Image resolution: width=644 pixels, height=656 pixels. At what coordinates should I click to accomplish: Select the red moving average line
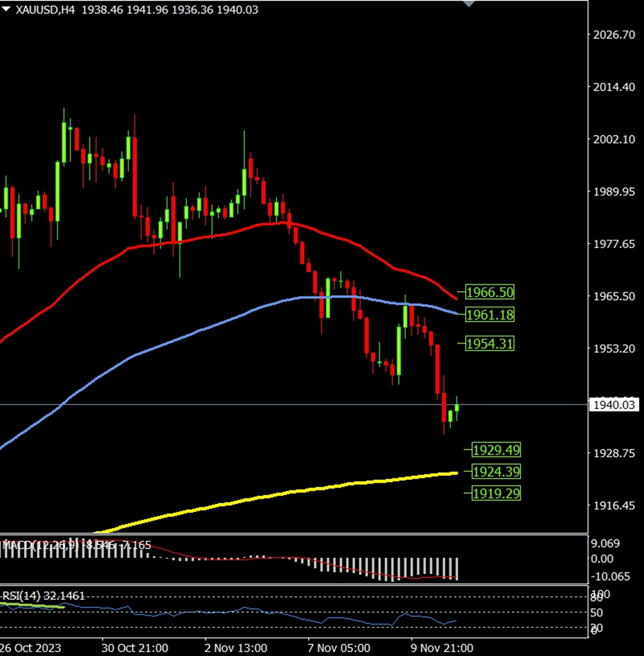[x=206, y=236]
